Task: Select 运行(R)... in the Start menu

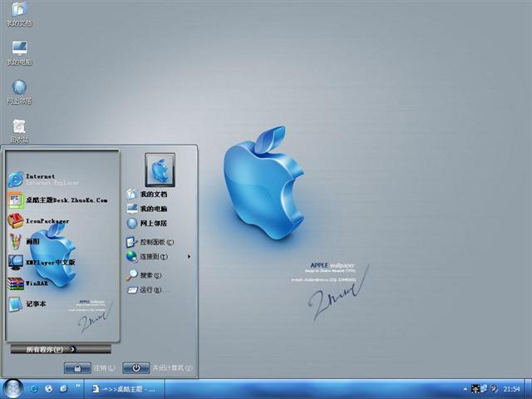Action: (x=150, y=290)
